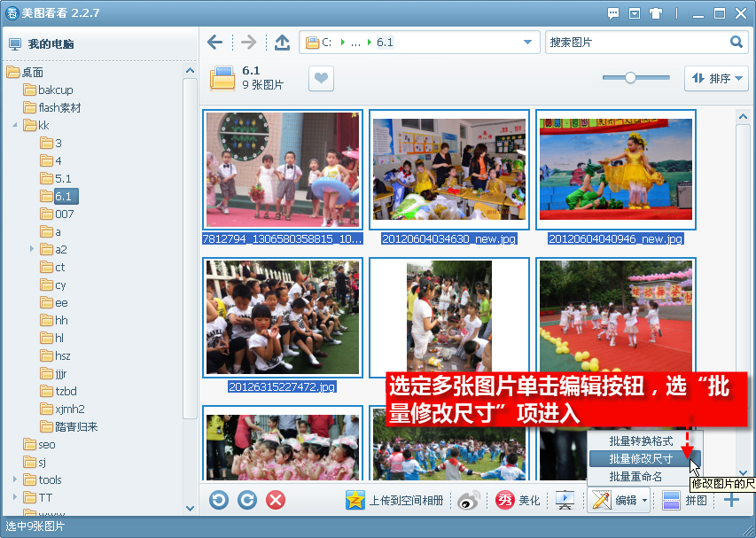Add folder 6.1 to favorites heart

click(321, 78)
